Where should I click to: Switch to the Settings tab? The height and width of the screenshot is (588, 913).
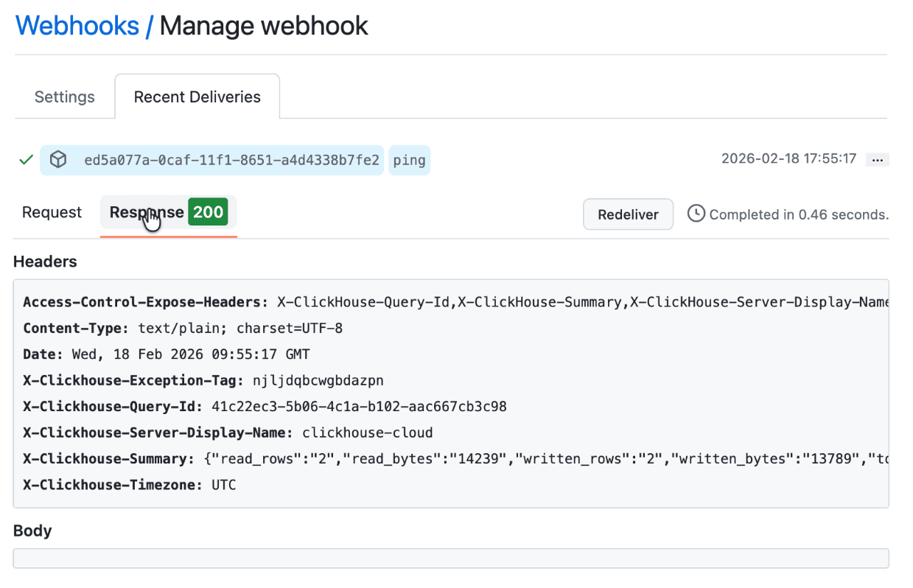coord(65,97)
